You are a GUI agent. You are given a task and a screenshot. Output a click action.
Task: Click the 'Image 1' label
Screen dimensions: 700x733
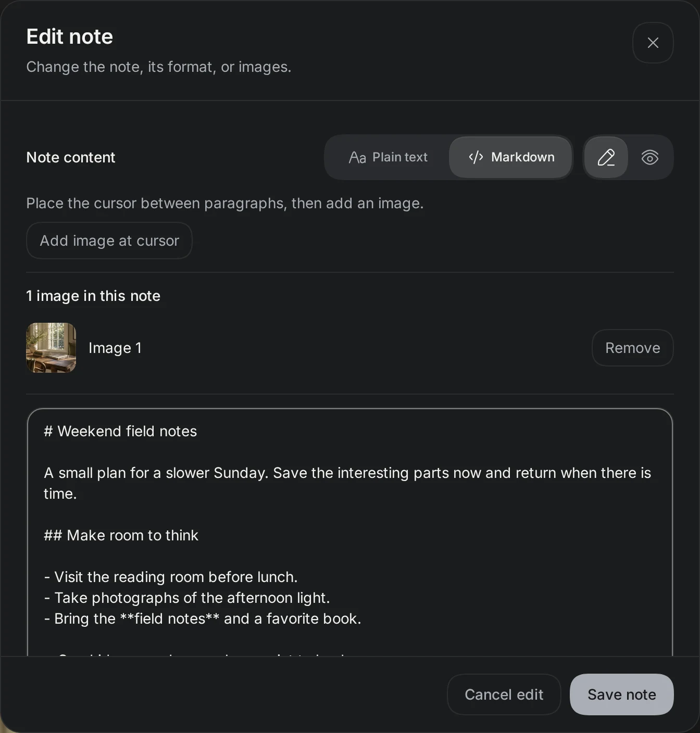pos(115,348)
